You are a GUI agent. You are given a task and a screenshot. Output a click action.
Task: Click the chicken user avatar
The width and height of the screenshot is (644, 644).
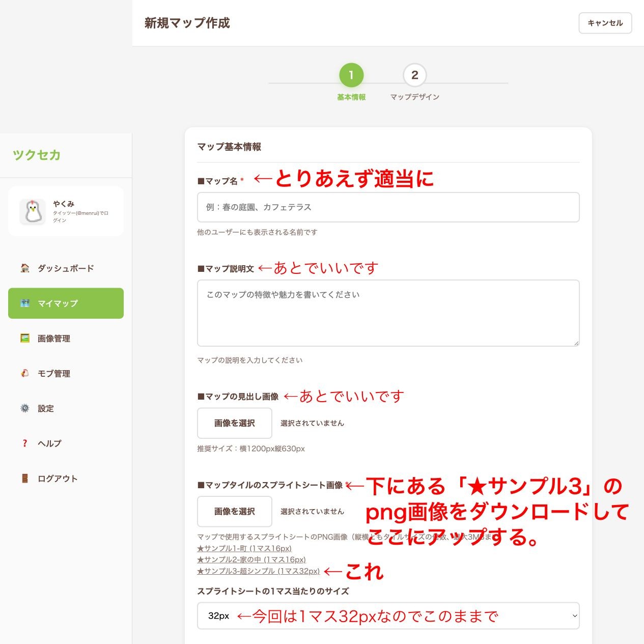(x=33, y=211)
